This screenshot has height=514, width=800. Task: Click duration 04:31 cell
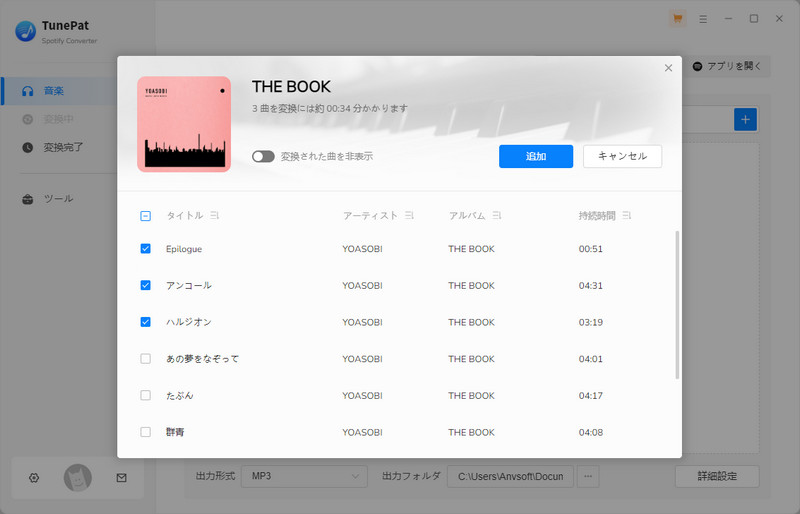pos(590,286)
